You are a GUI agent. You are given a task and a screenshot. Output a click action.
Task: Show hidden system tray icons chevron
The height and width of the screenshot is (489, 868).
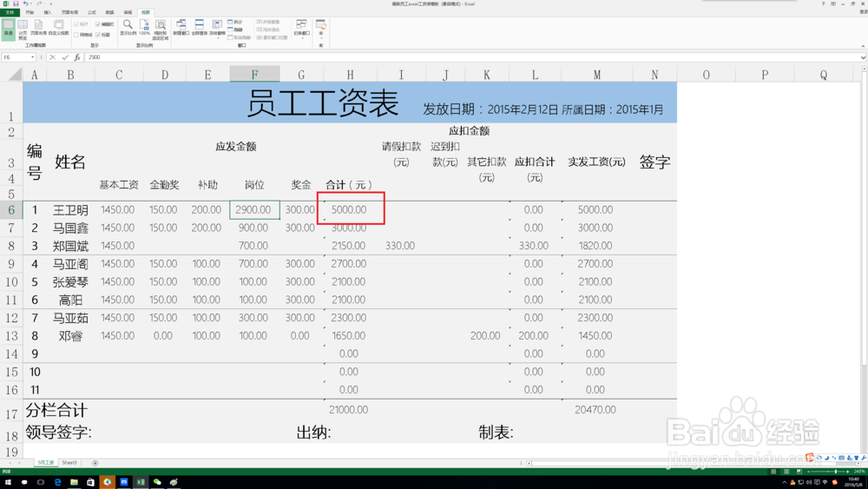[x=785, y=482]
